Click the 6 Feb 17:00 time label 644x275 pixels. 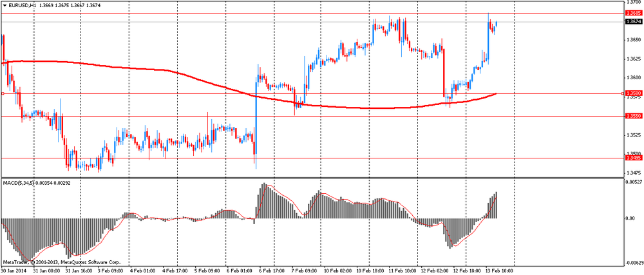pos(270,271)
